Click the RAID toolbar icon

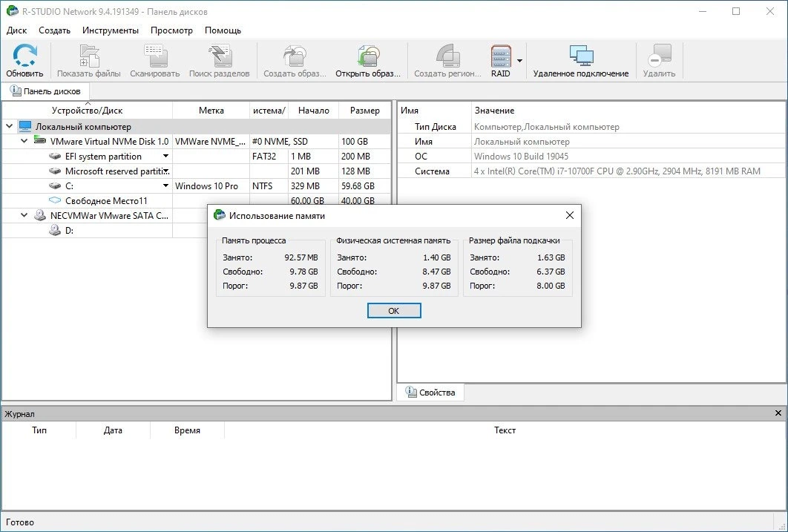(501, 55)
